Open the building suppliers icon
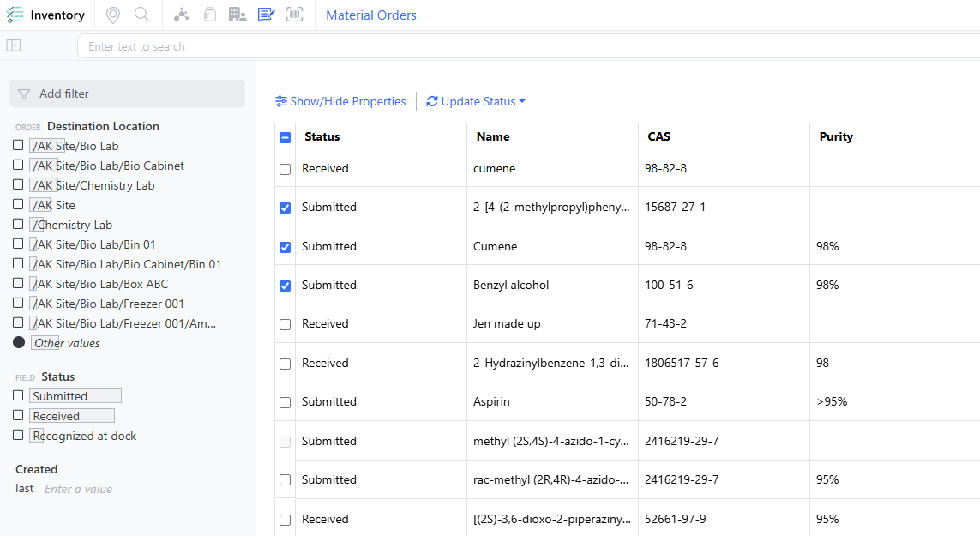Viewport: 980px width, 536px height. coord(237,15)
